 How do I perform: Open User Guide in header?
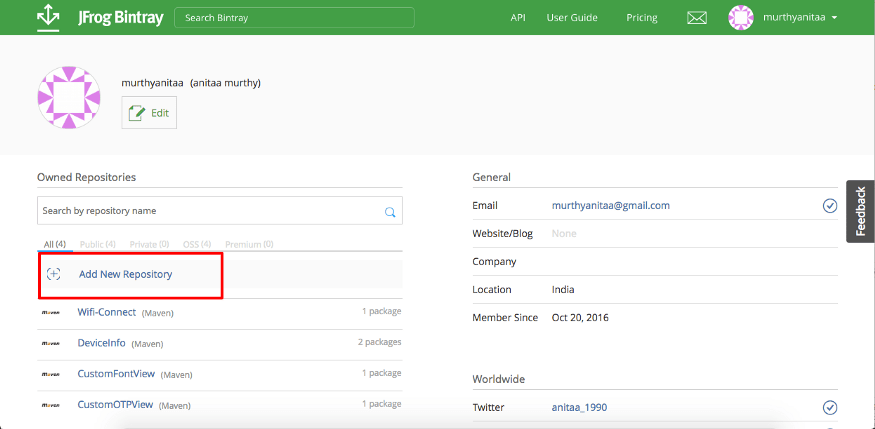572,18
